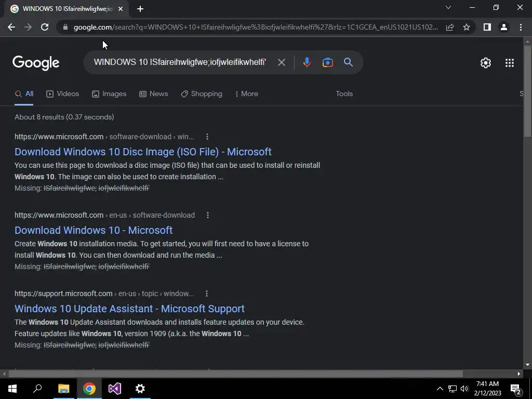Open a new browser tab
This screenshot has width=532, height=399.
(x=140, y=9)
